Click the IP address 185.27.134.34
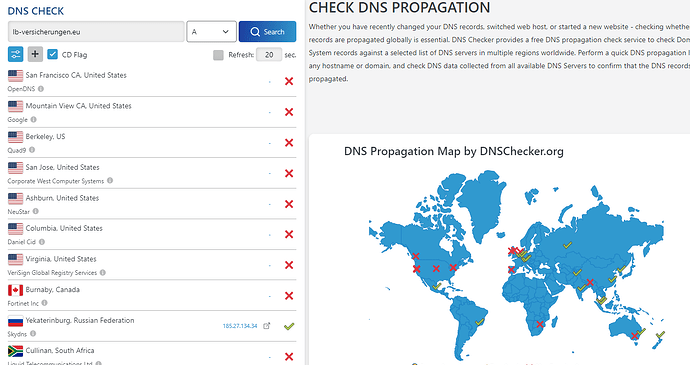Screen dimensions: 690x365 tap(240, 326)
